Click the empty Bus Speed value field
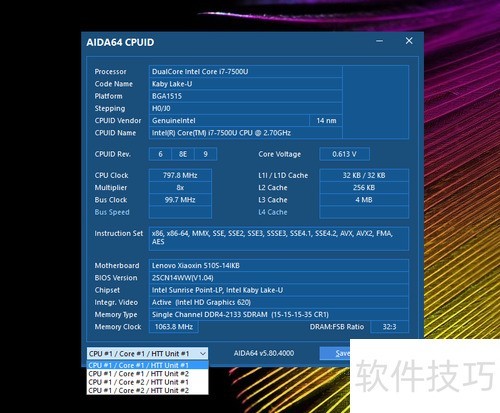Image resolution: width=500 pixels, height=413 pixels. click(180, 212)
